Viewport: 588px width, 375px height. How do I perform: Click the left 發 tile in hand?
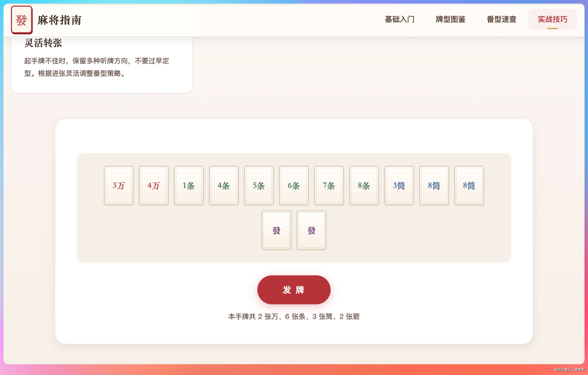(276, 230)
